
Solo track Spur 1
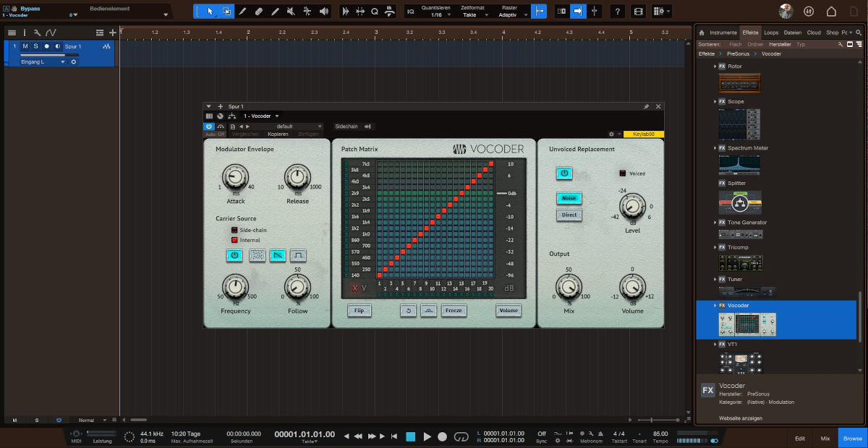pyautogui.click(x=35, y=46)
